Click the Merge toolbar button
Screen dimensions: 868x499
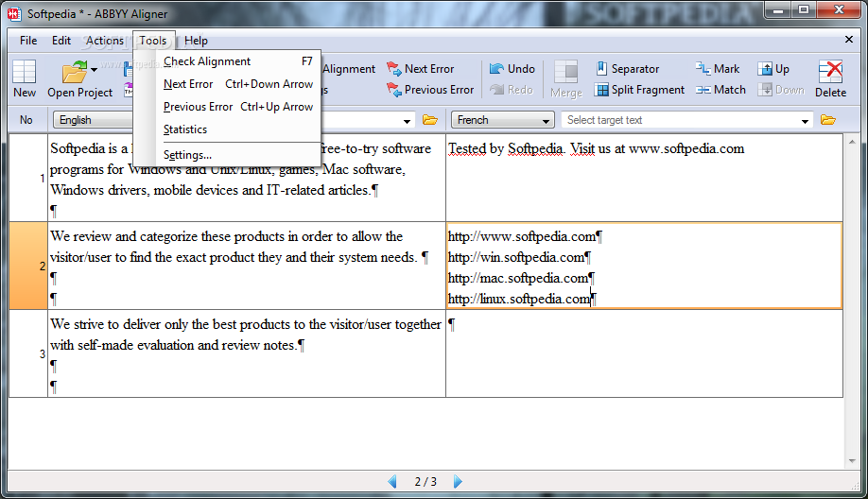click(x=566, y=79)
